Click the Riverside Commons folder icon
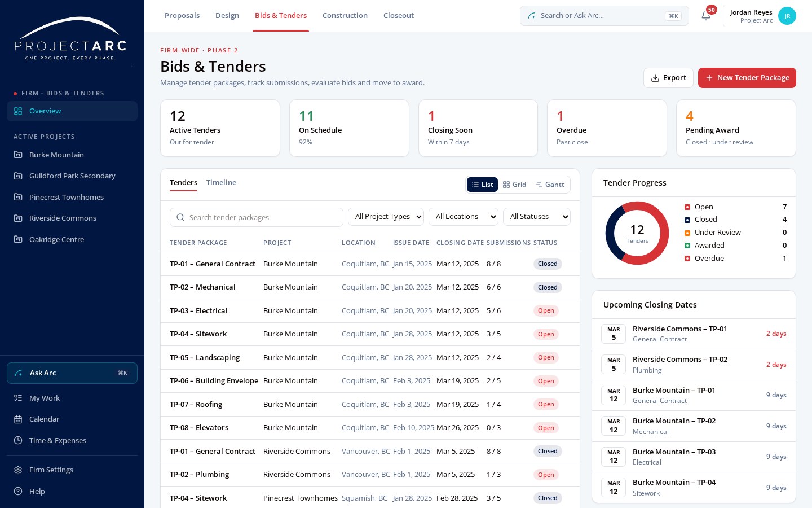 pyautogui.click(x=18, y=218)
